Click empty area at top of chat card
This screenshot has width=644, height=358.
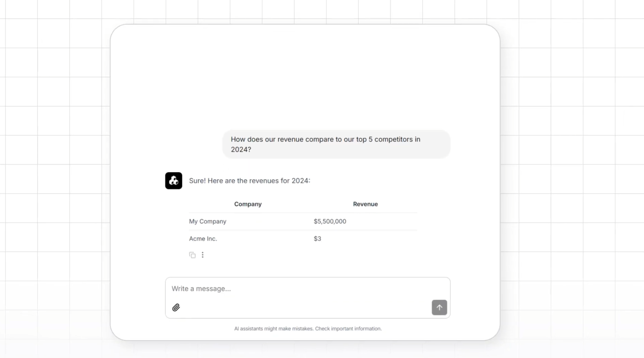(x=305, y=71)
